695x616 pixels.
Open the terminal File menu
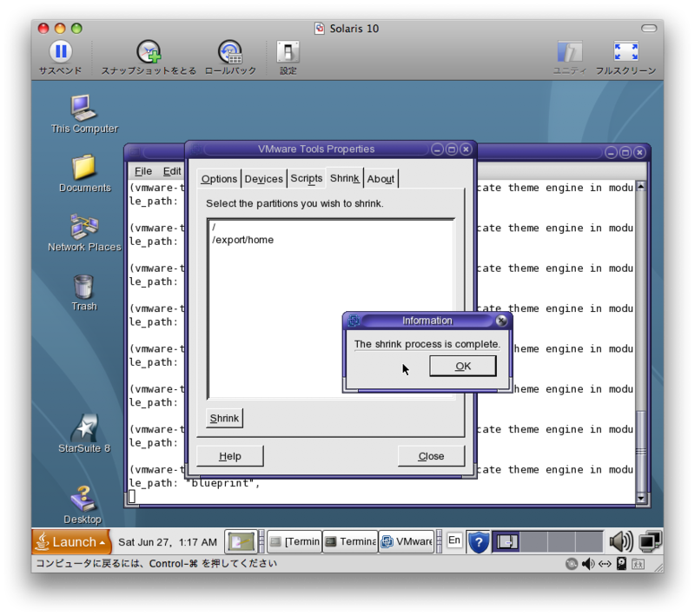[143, 171]
